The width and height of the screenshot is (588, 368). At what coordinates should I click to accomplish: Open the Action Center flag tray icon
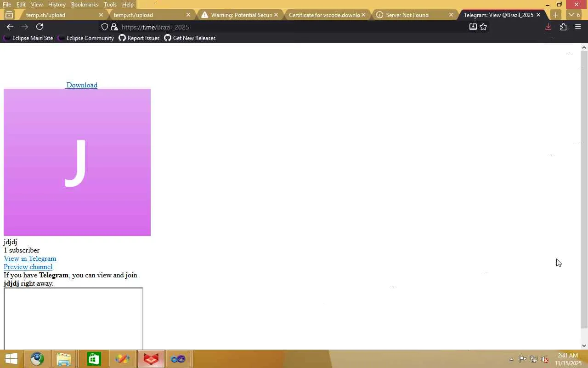point(523,359)
